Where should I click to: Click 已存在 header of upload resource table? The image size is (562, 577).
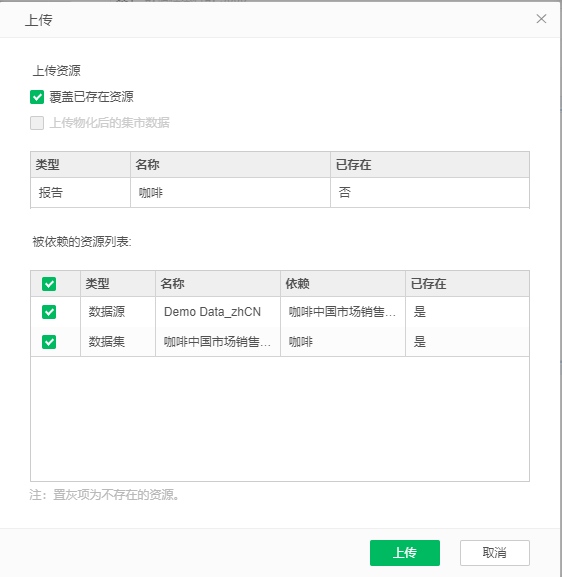click(430, 164)
